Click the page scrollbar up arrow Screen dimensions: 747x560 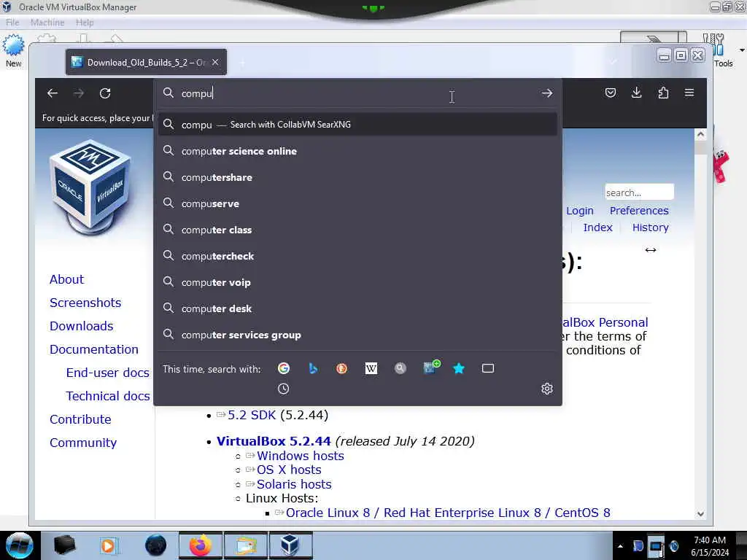(700, 134)
